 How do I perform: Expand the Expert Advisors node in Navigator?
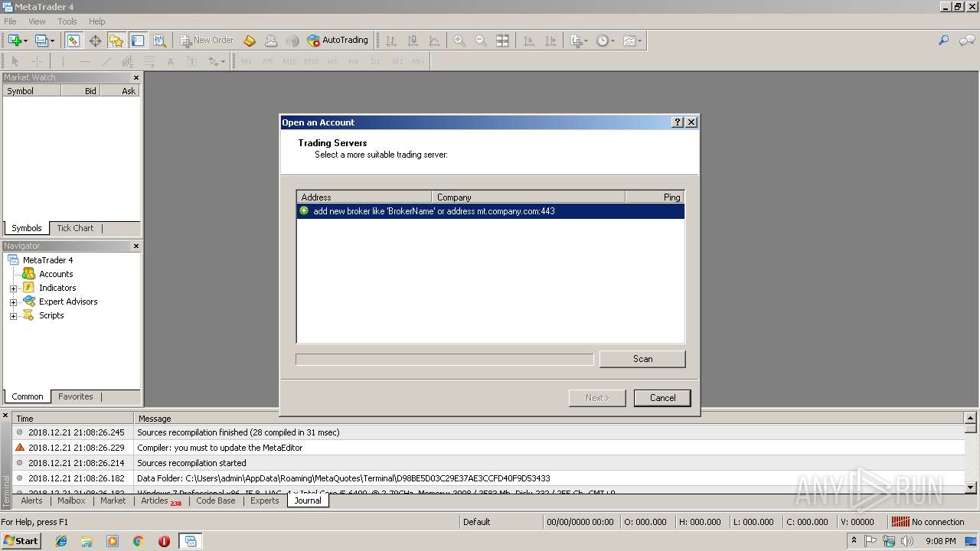[13, 302]
